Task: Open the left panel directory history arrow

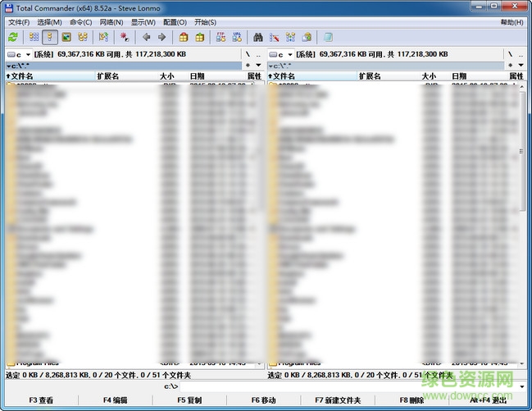Action: click(258, 65)
